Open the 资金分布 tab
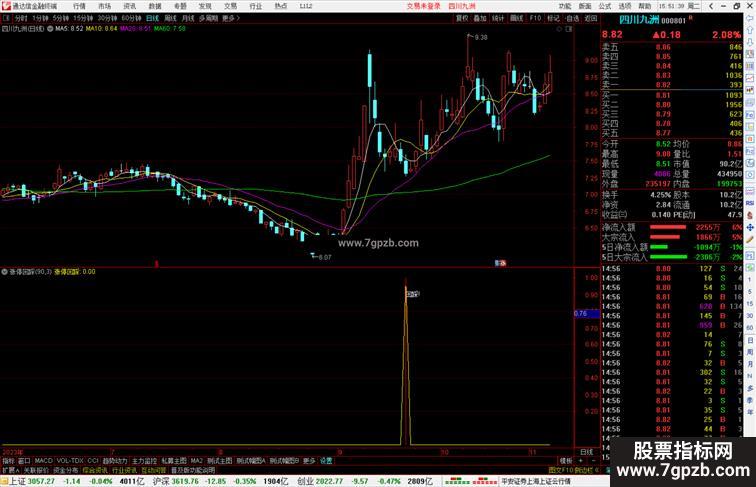Image resolution: width=756 pixels, height=487 pixels. (x=66, y=470)
